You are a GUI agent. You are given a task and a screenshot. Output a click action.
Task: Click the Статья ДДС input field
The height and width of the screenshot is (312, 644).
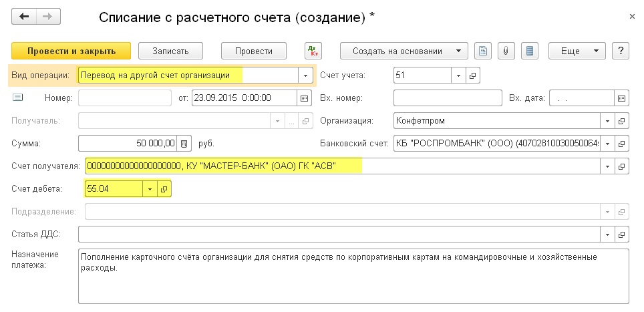coord(339,235)
